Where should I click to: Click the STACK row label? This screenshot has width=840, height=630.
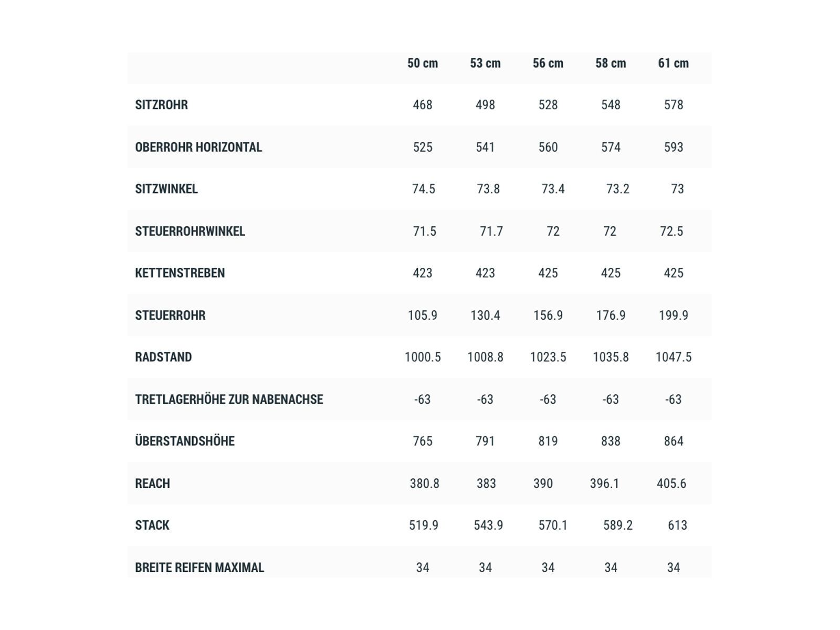pos(152,525)
